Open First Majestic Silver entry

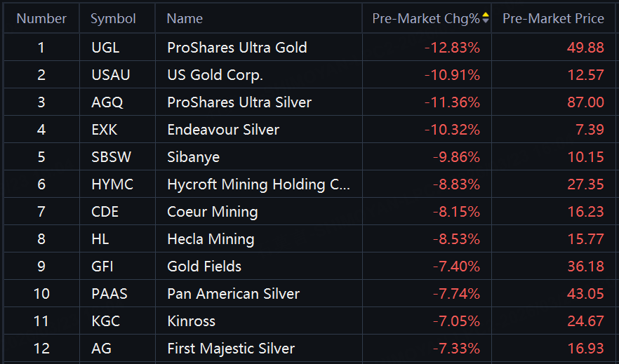(231, 349)
